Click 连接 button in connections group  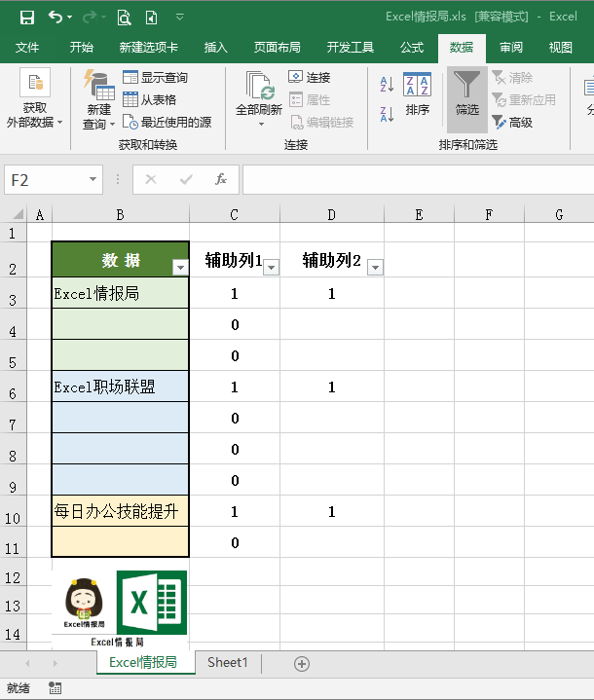(x=310, y=77)
